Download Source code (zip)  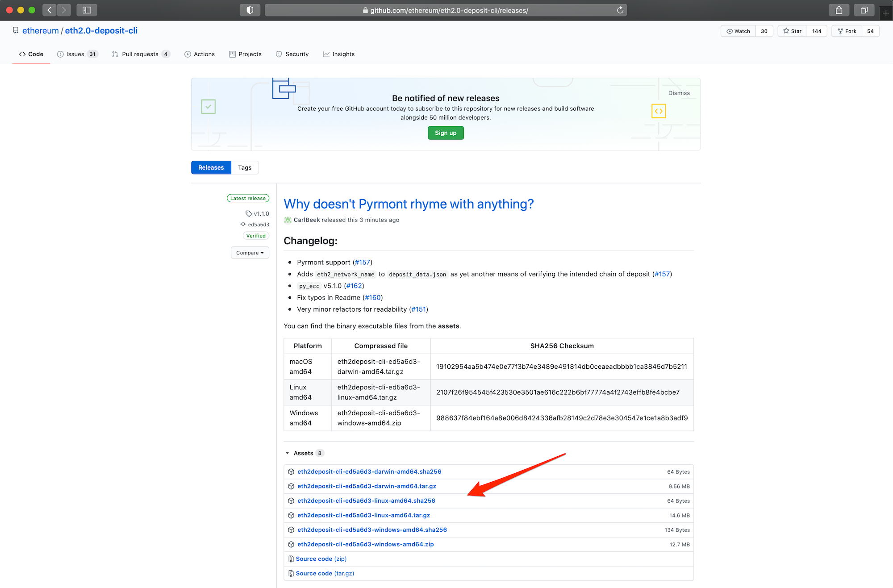(321, 559)
